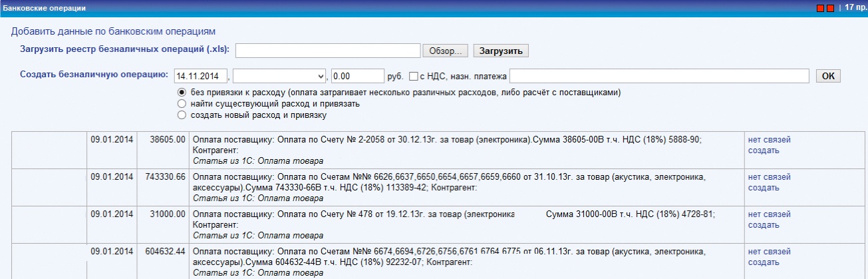Open the 17 пр. counter in header
The height and width of the screenshot is (279, 868).
[856, 7]
